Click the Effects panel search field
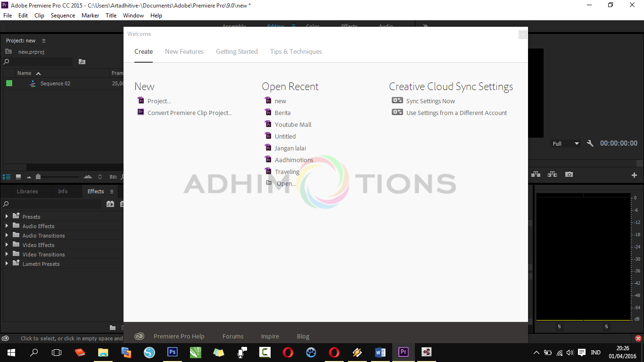The image size is (644, 362). coord(52,204)
